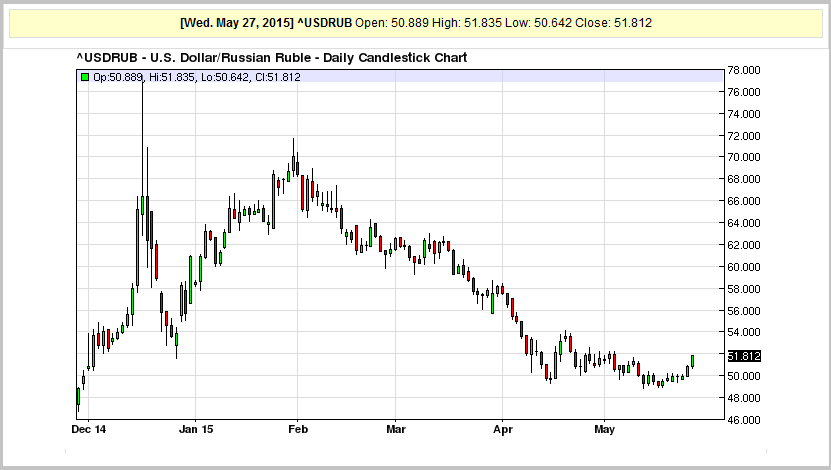Viewport: 831px width, 470px height.
Task: Click the 'Jan 15' x-axis label
Action: point(196,429)
